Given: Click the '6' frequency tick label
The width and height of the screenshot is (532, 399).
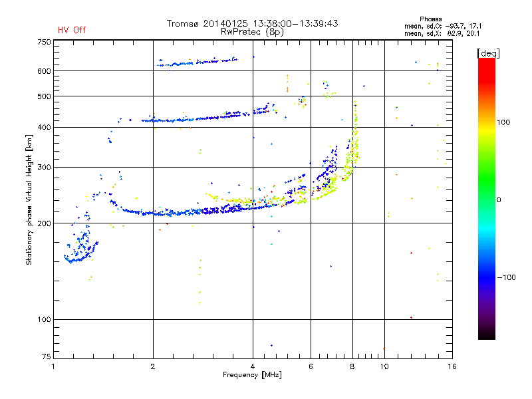Looking at the screenshot, I should [311, 366].
